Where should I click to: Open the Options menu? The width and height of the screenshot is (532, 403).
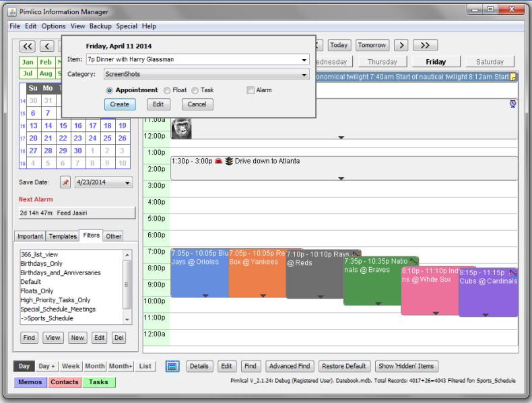pyautogui.click(x=54, y=26)
